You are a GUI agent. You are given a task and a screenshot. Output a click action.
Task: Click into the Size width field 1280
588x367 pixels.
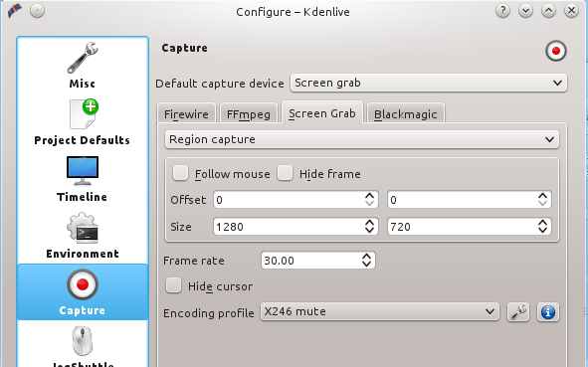click(x=295, y=227)
